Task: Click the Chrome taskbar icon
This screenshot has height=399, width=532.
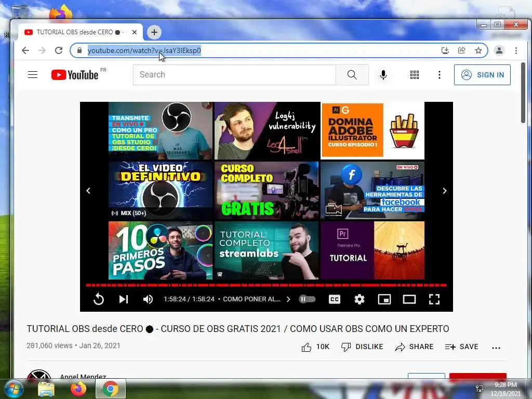Action: 111,389
